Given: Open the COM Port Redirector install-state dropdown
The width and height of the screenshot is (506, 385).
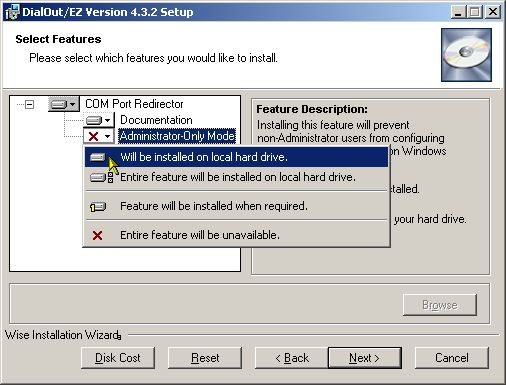Looking at the screenshot, I should coord(63,104).
